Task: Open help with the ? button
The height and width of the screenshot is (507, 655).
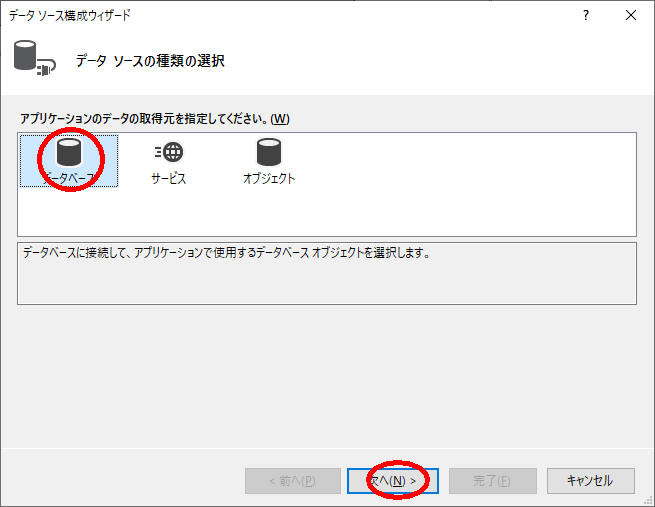Action: (x=585, y=15)
